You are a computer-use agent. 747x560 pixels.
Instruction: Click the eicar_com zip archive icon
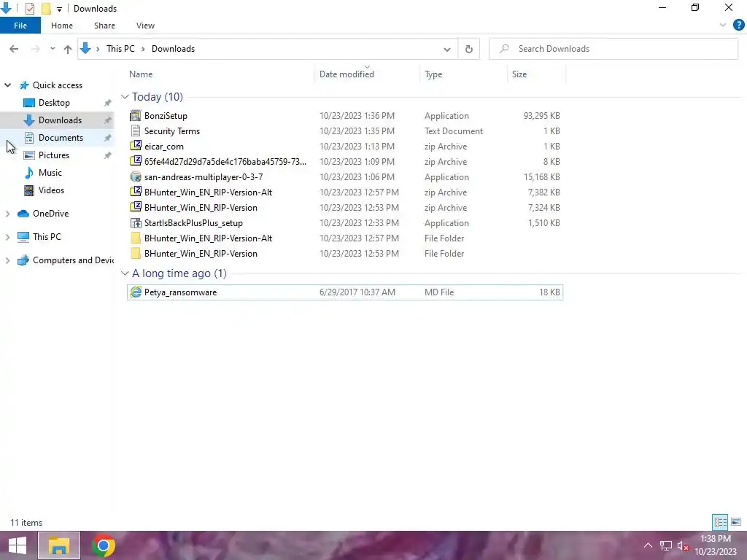(136, 146)
